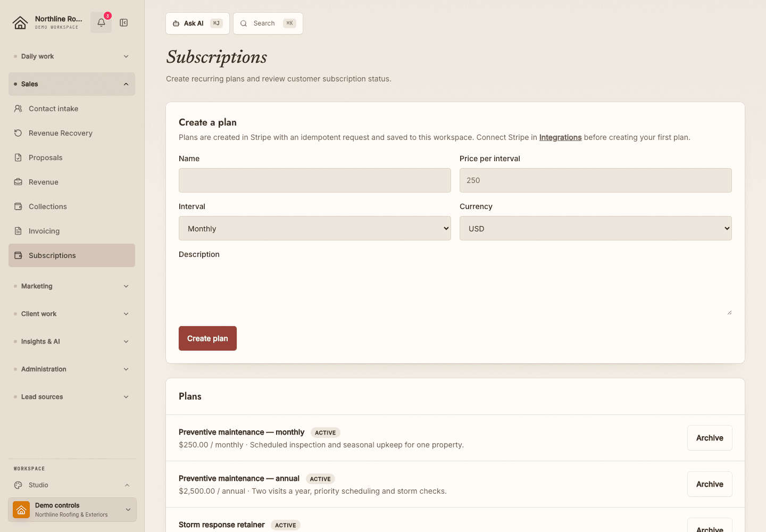Click the Proposals document icon

[x=18, y=157]
